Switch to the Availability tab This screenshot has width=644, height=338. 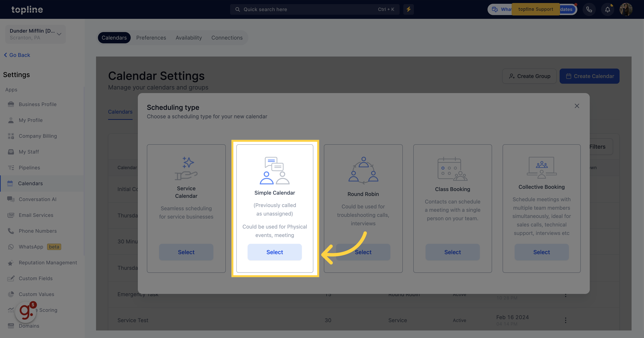[189, 37]
